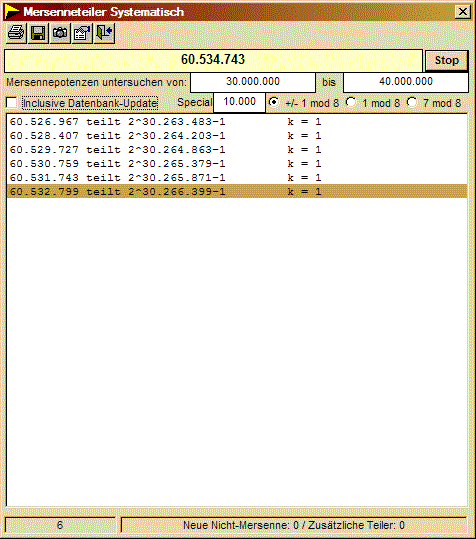
Task: Click the Stop button
Action: (446, 60)
